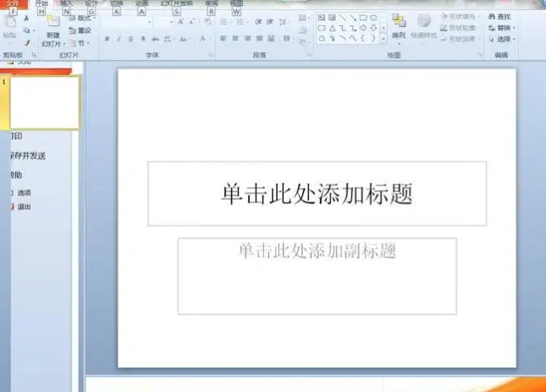Toggle text shadow formatting
This screenshot has width=546, height=392.
pyautogui.click(x=143, y=39)
